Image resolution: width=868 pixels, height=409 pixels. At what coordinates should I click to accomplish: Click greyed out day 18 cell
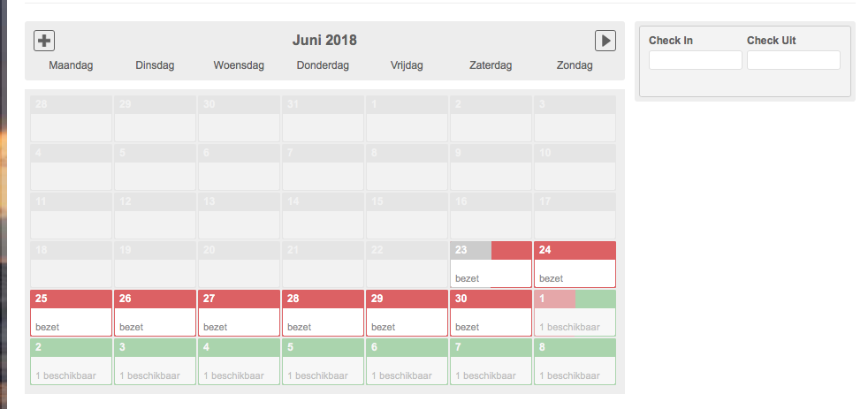click(x=72, y=264)
